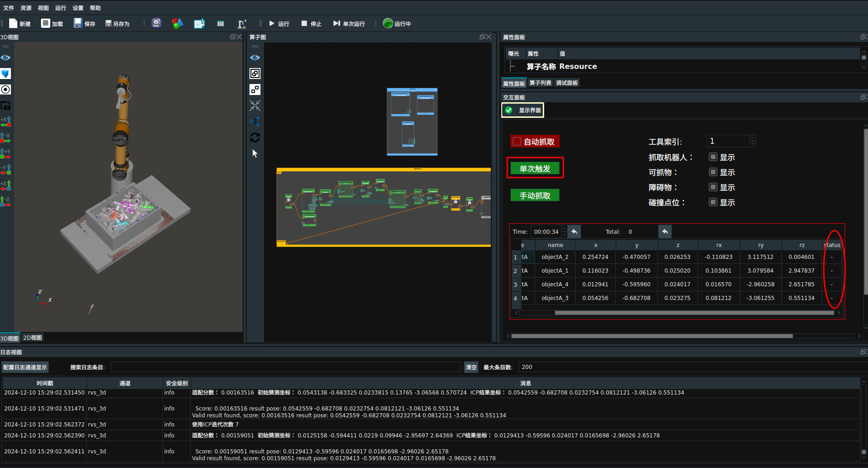Increase 工具索引 value with up arrow
Screen dimensions: 868x468
click(x=753, y=138)
